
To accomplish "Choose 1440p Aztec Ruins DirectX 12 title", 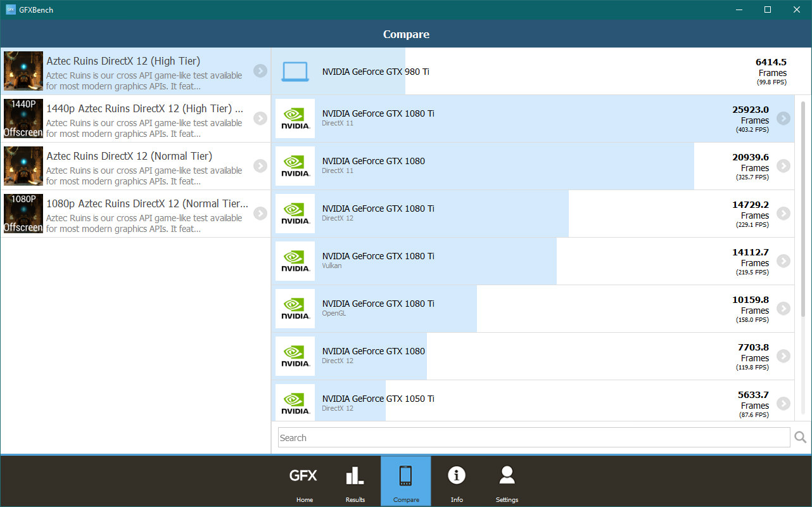I will pos(144,108).
